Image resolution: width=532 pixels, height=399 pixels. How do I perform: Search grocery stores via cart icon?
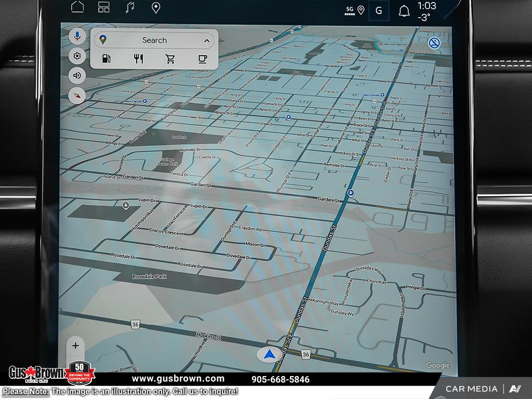point(170,59)
